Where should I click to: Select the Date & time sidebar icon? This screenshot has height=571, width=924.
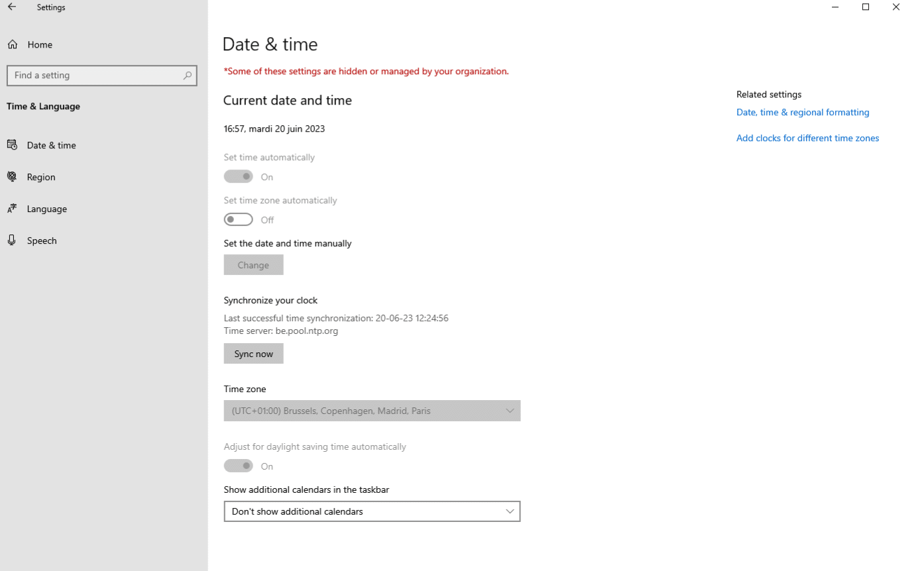(12, 144)
